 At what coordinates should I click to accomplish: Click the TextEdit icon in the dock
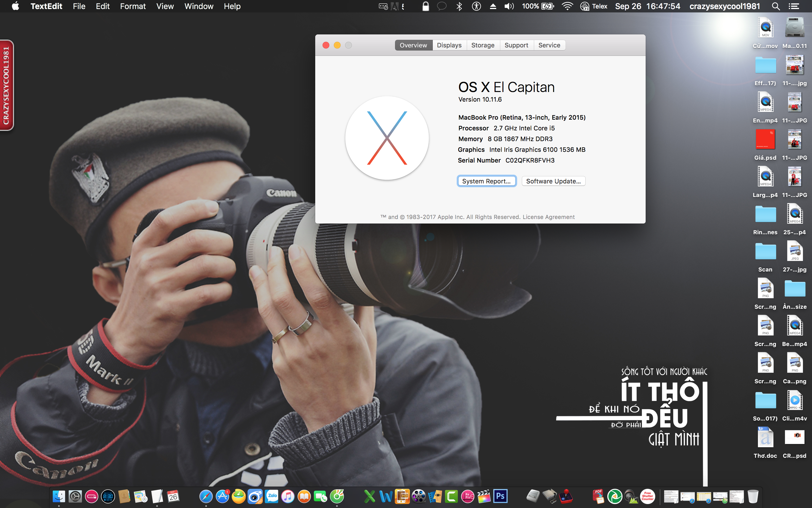(157, 496)
